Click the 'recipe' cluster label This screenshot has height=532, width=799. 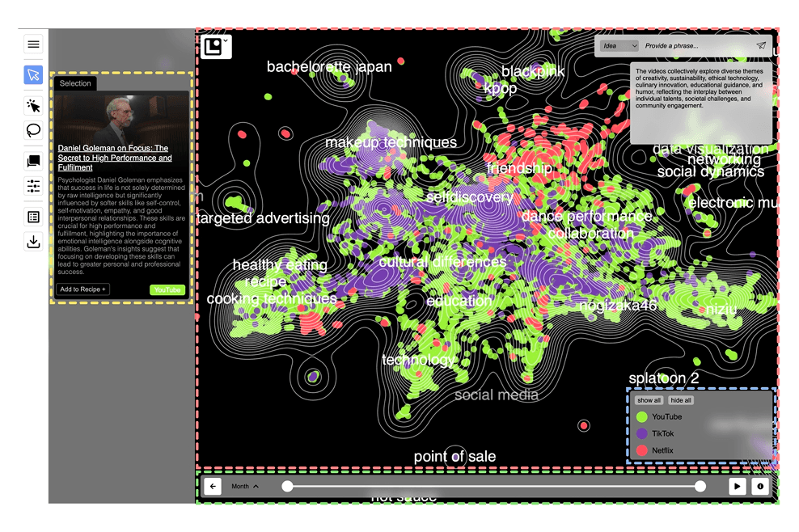coord(265,282)
